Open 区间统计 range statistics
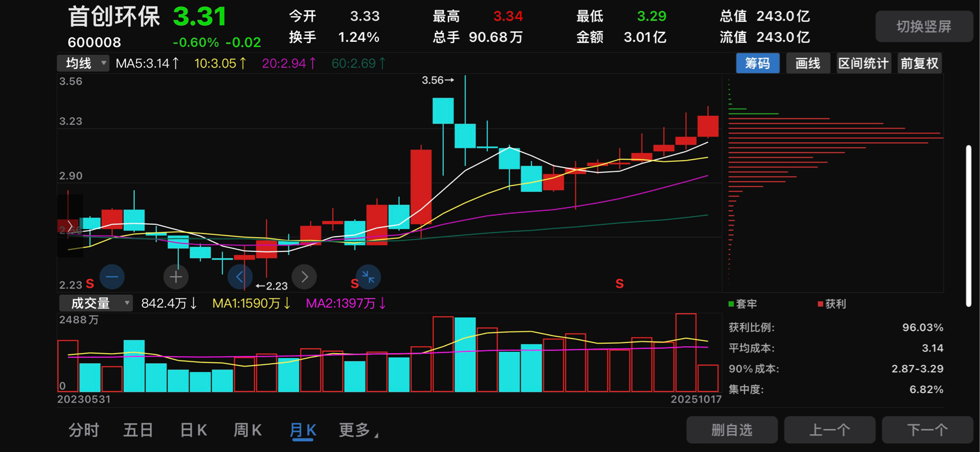This screenshot has width=980, height=452. [x=863, y=63]
